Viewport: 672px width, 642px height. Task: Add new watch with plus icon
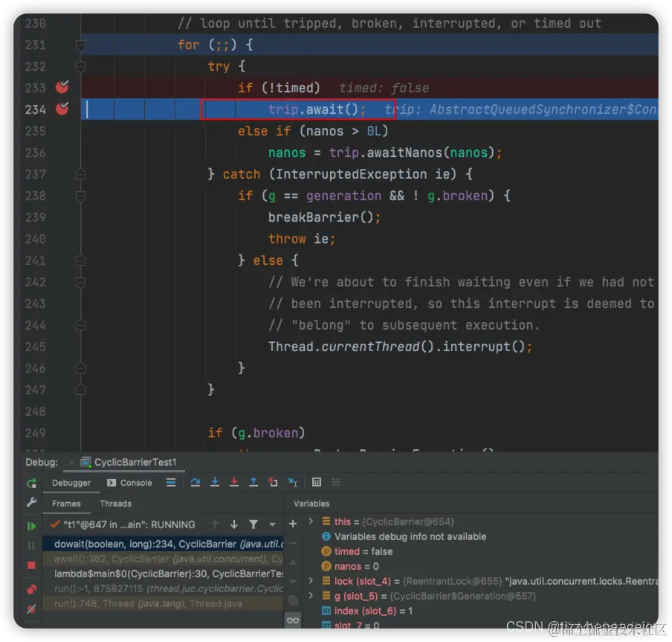293,524
